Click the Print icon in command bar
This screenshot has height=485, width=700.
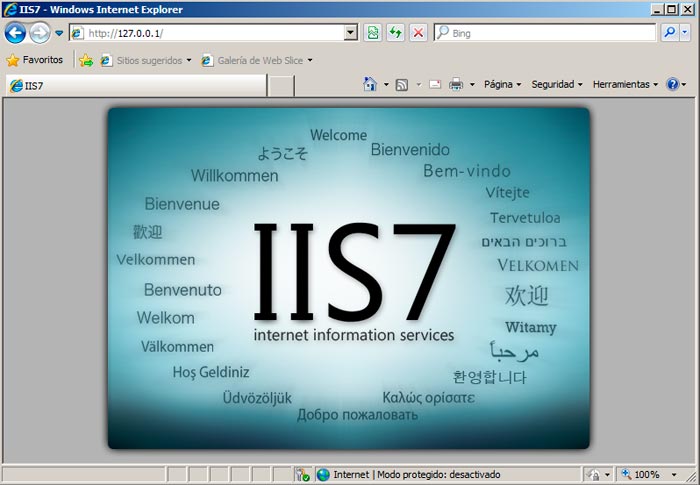click(x=456, y=85)
